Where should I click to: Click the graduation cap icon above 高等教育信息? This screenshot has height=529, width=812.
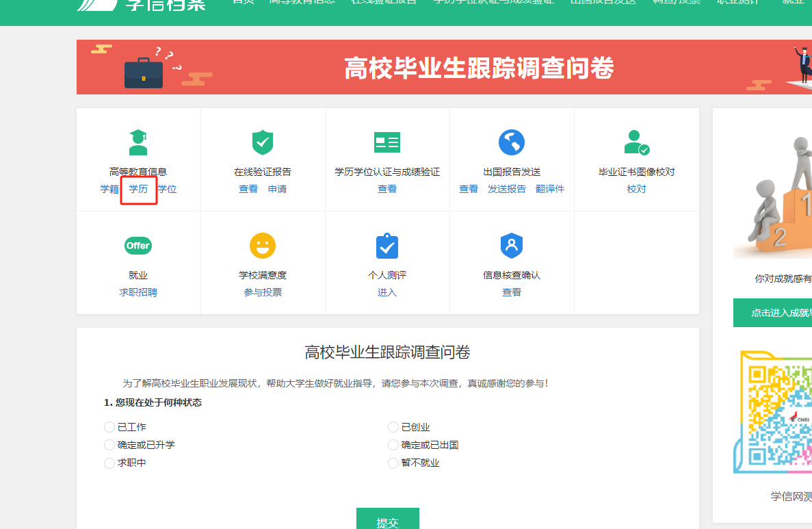click(x=138, y=140)
